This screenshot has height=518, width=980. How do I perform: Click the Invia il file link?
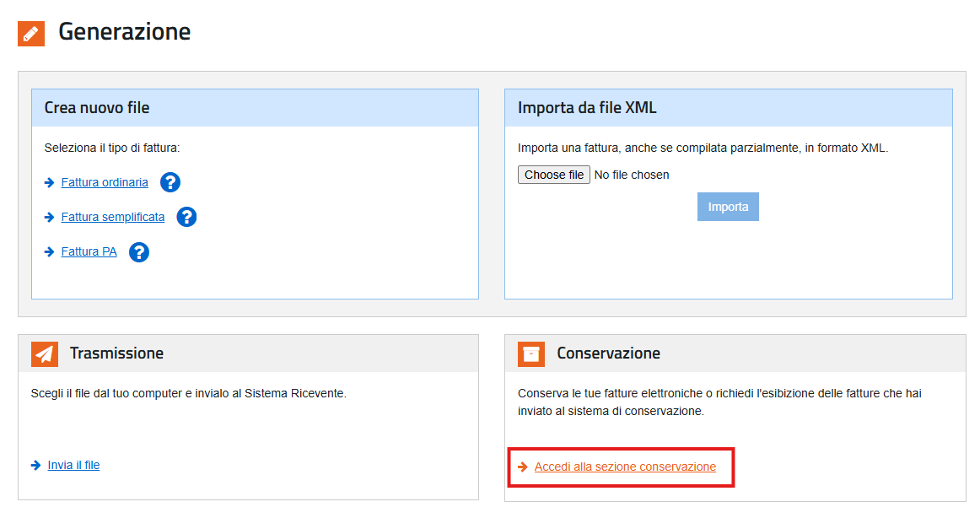(x=74, y=464)
